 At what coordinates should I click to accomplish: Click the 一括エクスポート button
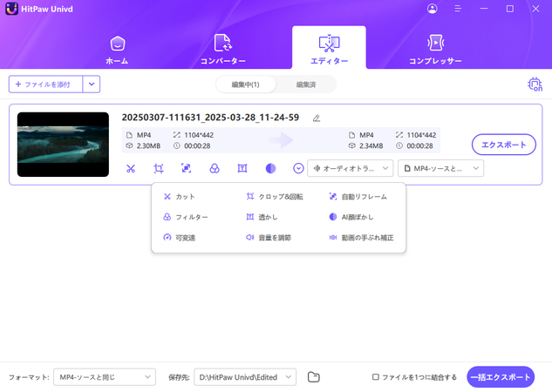tap(501, 377)
